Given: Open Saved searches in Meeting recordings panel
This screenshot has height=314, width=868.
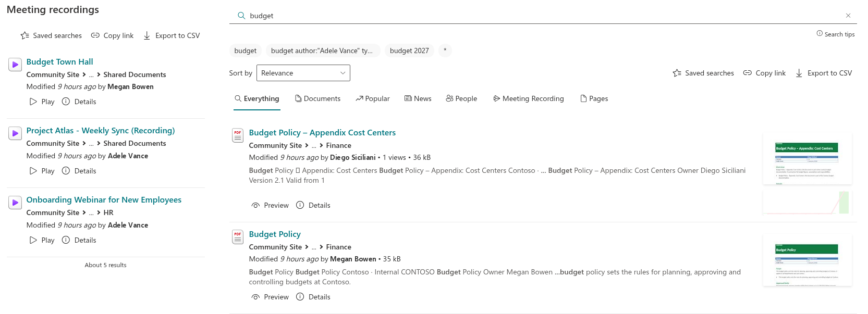Looking at the screenshot, I should point(51,35).
